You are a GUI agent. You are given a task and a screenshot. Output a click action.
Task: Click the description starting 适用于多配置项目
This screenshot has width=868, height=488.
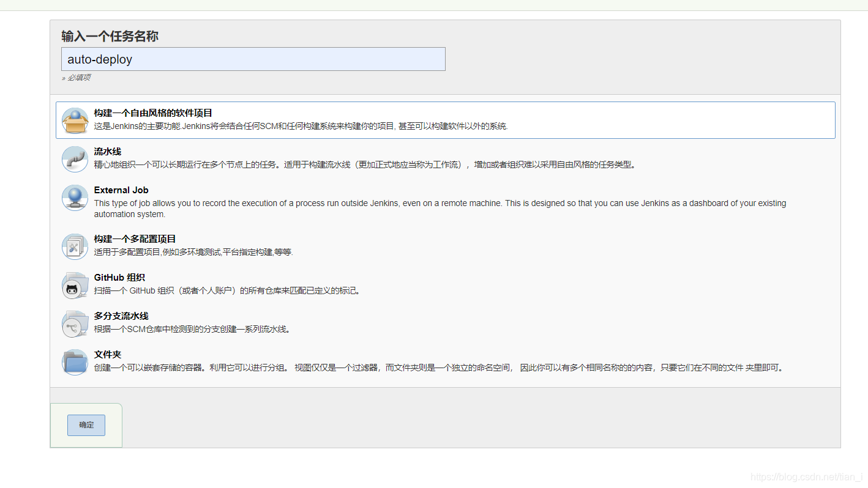click(193, 252)
